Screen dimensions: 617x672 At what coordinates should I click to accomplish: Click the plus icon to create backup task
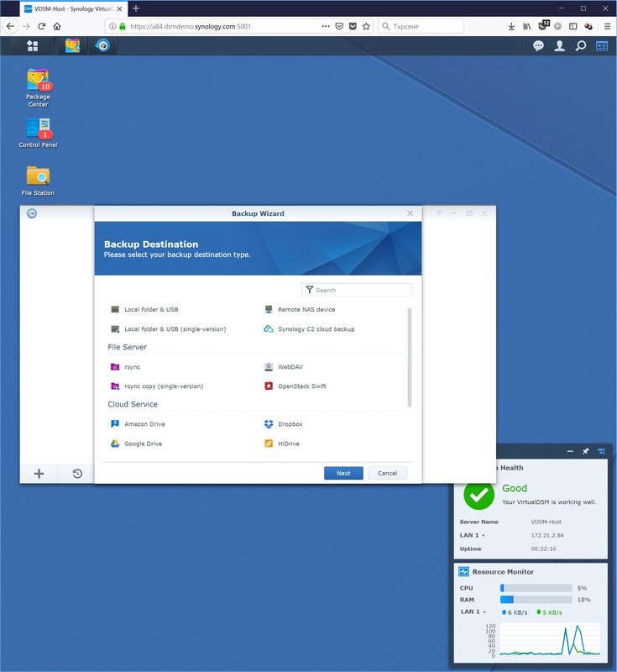coord(39,474)
